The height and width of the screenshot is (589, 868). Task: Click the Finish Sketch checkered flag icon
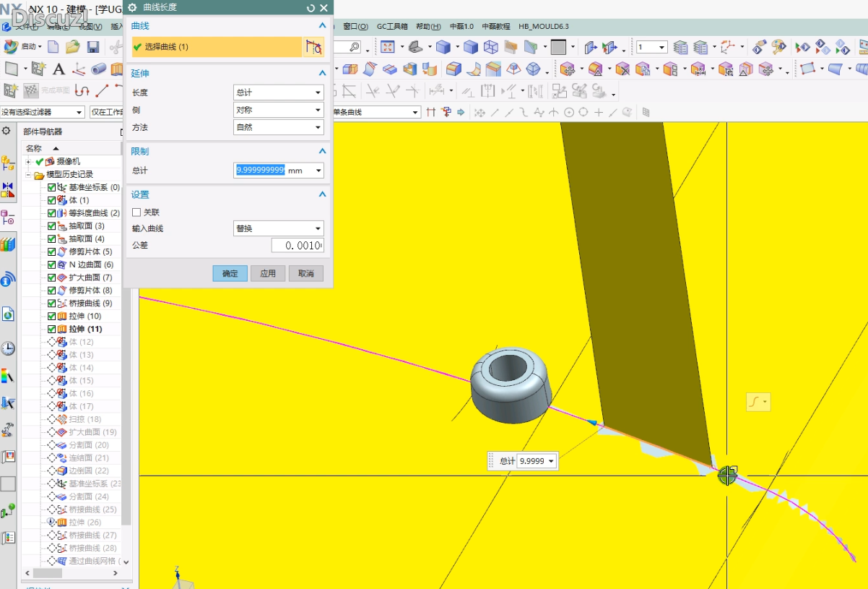coord(30,90)
